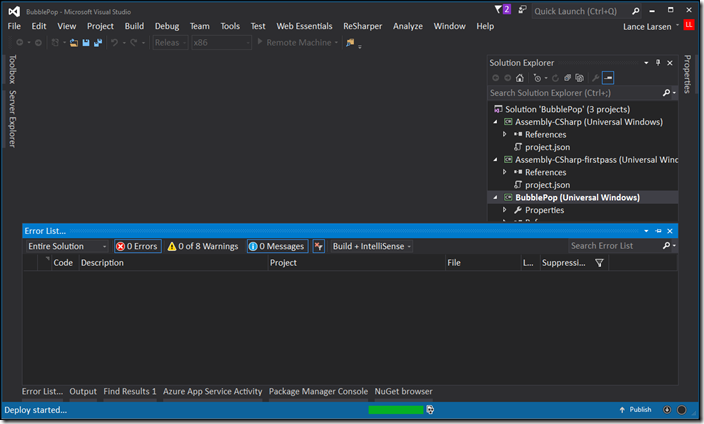Collapse the BubblePop (Universal Windows) project node
The height and width of the screenshot is (424, 704).
click(496, 197)
